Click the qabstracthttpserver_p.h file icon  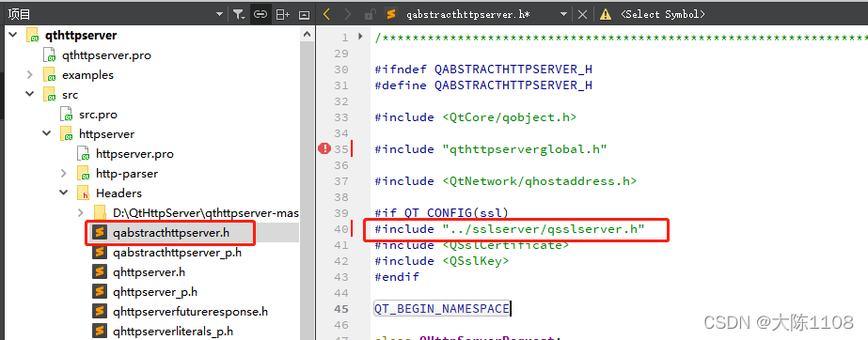(x=100, y=253)
